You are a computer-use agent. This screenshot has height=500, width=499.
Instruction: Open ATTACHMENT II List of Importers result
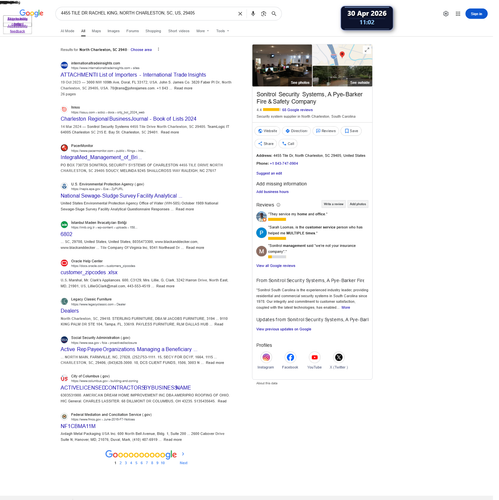[133, 75]
